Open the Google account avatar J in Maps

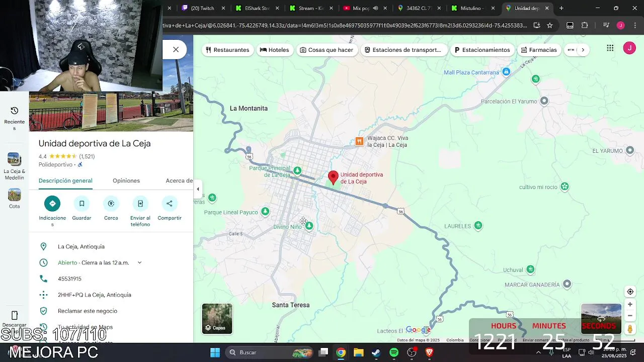click(x=629, y=48)
